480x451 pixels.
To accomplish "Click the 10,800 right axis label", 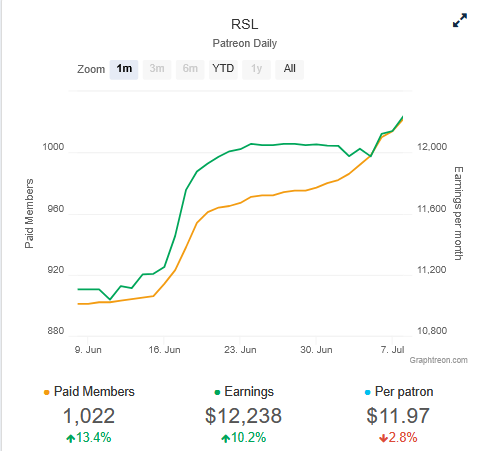I will coord(432,331).
